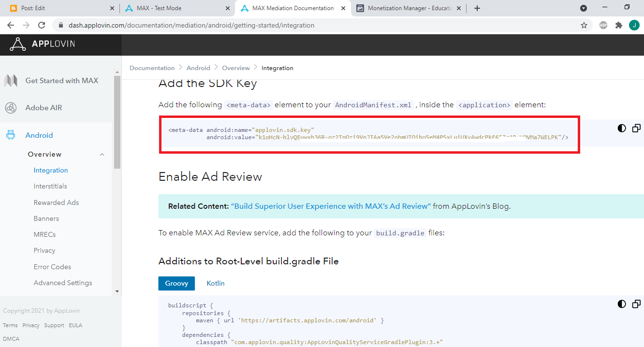Open the Get Started with MAX section
Viewport: 644px width, 347px height.
(x=62, y=81)
